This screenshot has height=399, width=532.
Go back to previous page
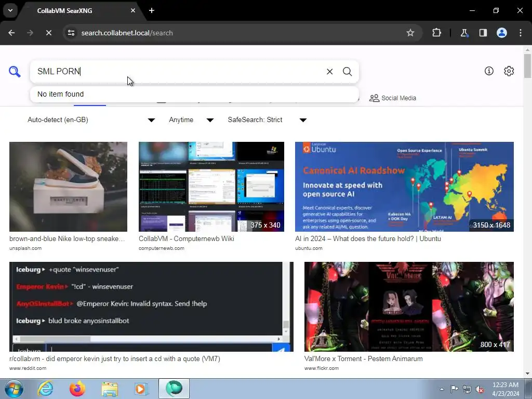(x=11, y=33)
